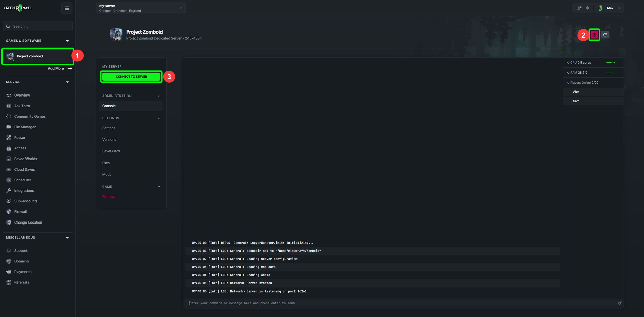Select the Console menu item
644x317 pixels.
(131, 106)
